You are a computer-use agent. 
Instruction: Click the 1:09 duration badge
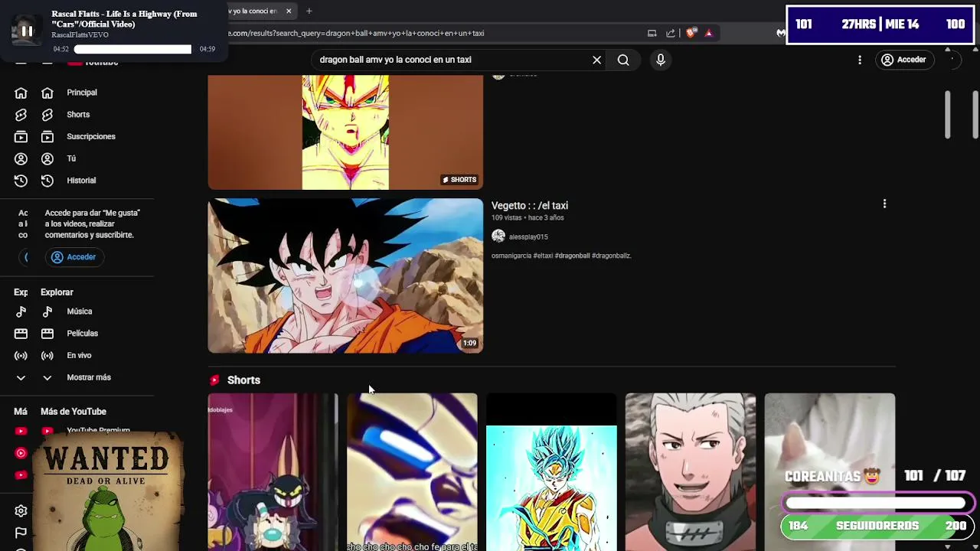(x=469, y=344)
